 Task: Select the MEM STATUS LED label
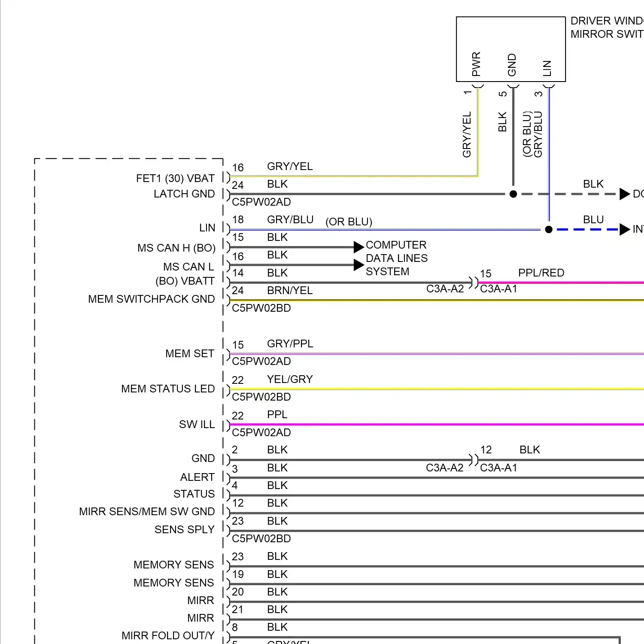pyautogui.click(x=168, y=389)
